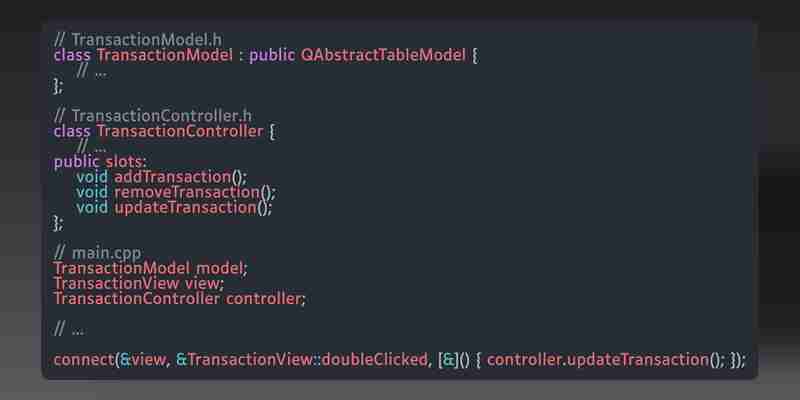This screenshot has width=800, height=400.
Task: Click the void keyword before addTransaction
Action: coord(92,177)
